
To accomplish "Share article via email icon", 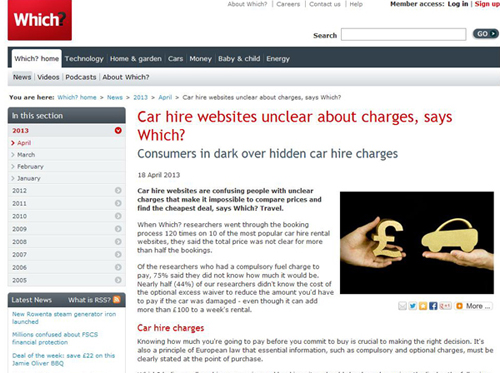I will point(402,306).
